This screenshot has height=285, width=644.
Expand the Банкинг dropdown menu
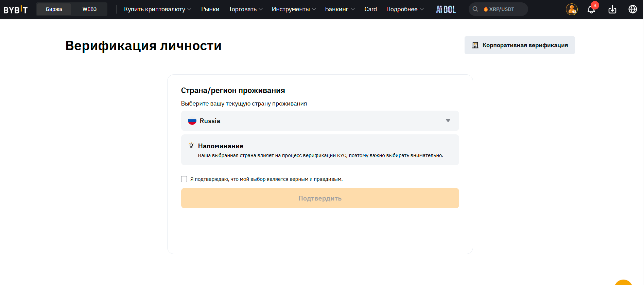coord(340,9)
